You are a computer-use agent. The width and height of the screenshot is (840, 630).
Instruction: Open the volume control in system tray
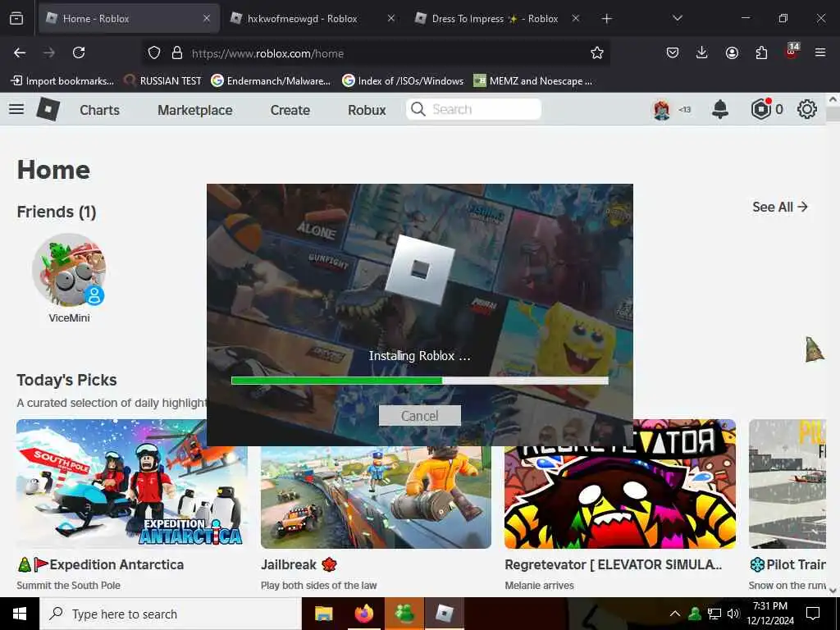(x=733, y=614)
